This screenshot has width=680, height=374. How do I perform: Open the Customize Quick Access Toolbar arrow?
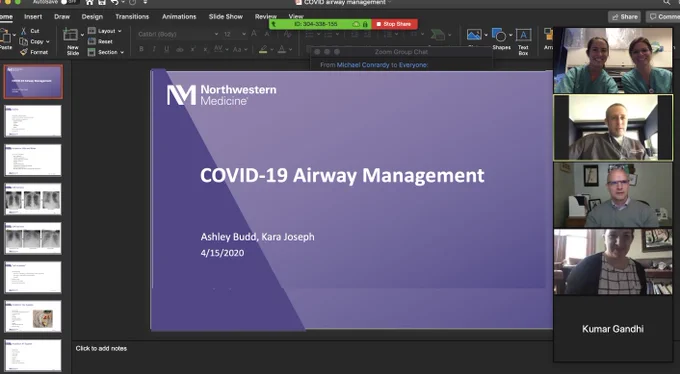(x=145, y=3)
